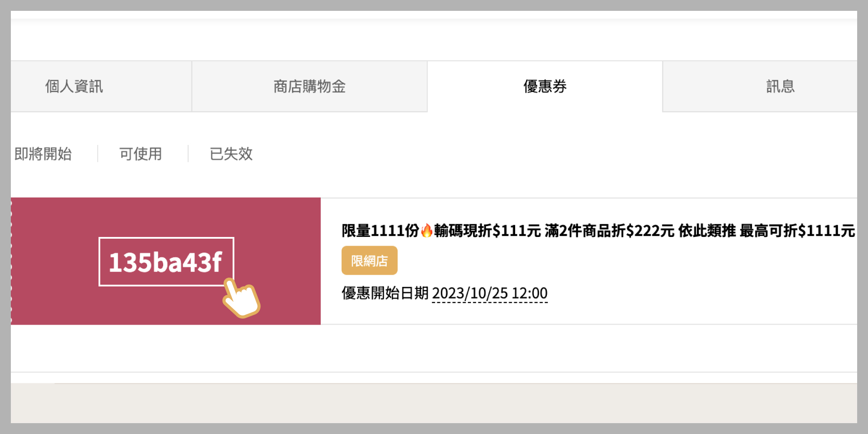Click start date 2023/10/25 12:00
This screenshot has width=868, height=434.
(490, 293)
